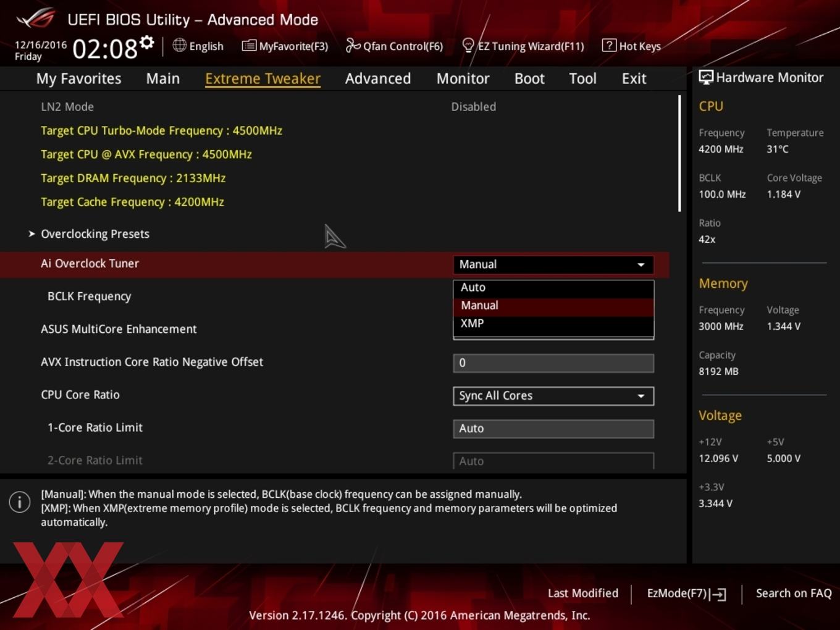Open the Monitor tab

pos(463,78)
